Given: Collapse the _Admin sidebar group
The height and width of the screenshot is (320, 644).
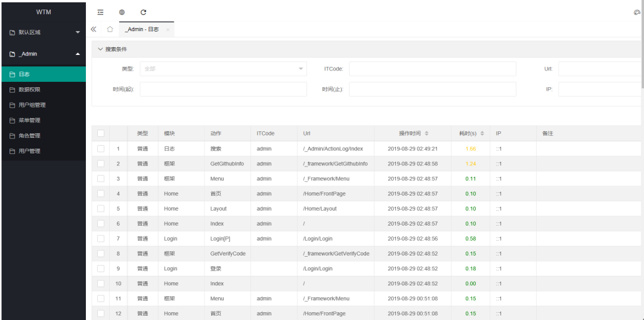Looking at the screenshot, I should point(45,54).
